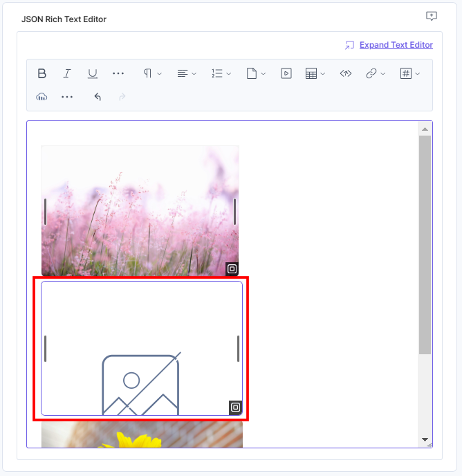Open discussion comment icon top right

pyautogui.click(x=431, y=16)
